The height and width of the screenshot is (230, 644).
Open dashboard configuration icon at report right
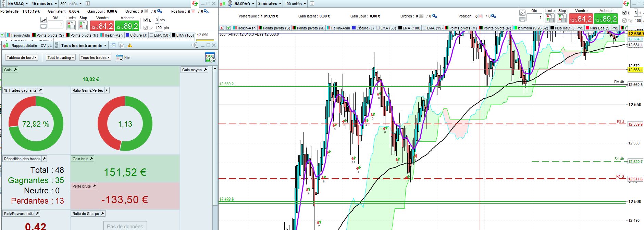(x=210, y=57)
